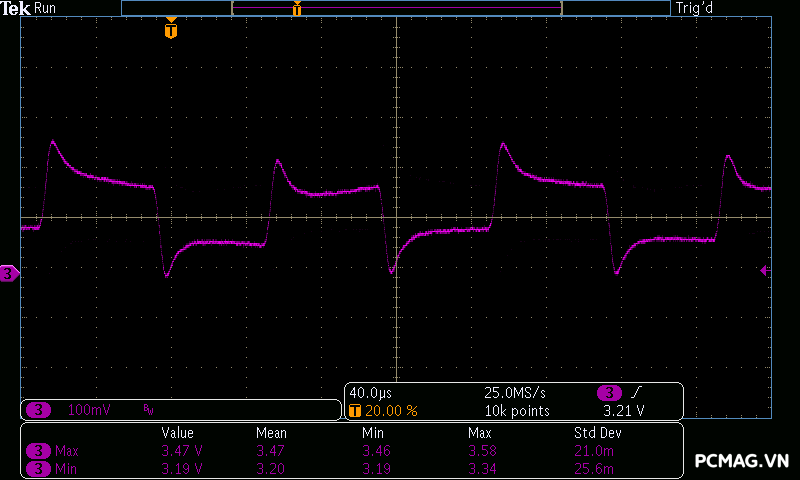Select the channel 3 badge in the Max row
The image size is (800, 480).
[x=38, y=451]
